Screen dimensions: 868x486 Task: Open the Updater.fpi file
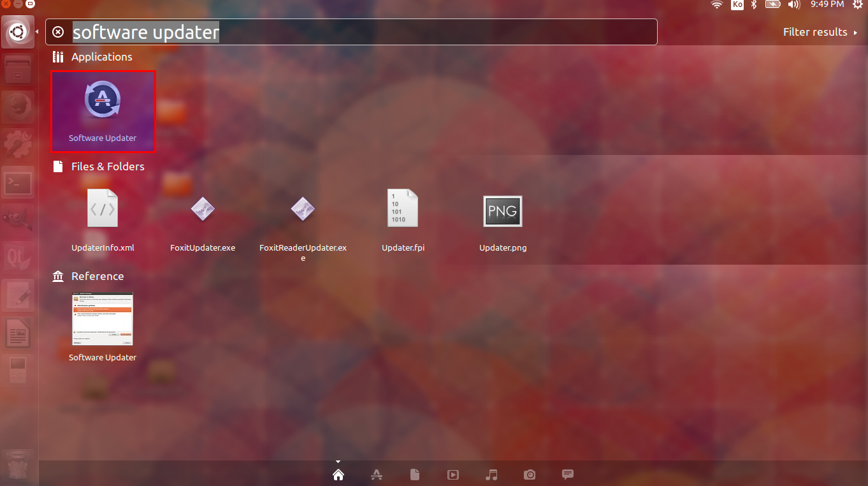(403, 209)
